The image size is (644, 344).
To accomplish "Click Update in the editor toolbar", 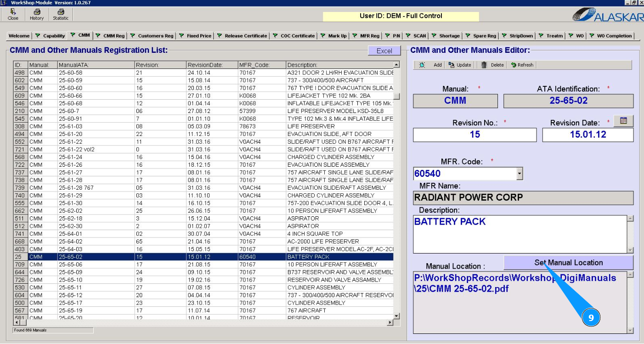I will tap(460, 65).
